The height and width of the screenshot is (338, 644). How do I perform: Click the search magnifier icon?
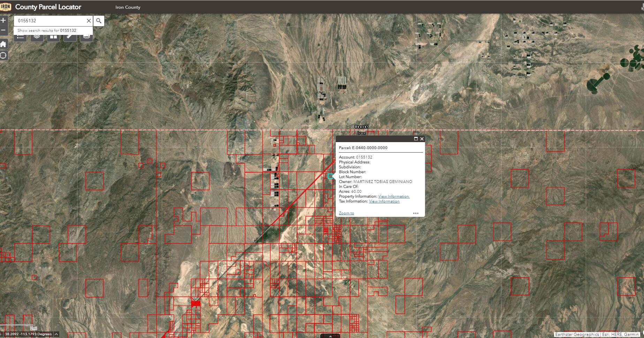pyautogui.click(x=99, y=21)
